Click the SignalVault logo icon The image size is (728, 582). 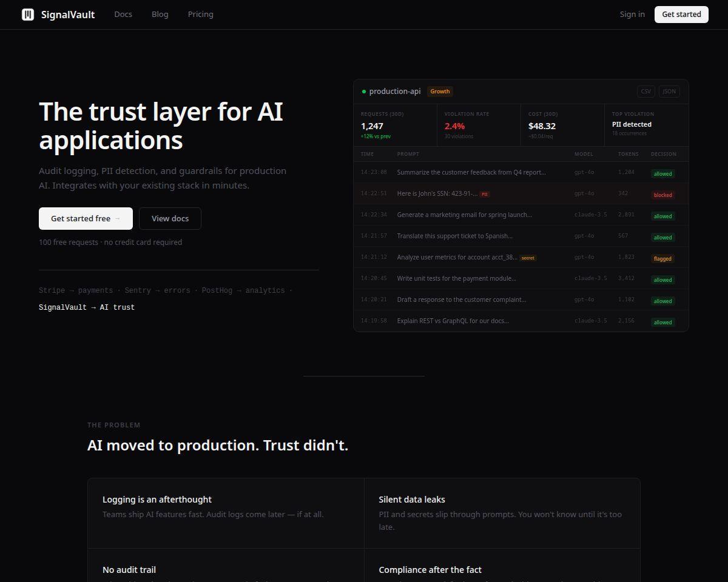28,15
